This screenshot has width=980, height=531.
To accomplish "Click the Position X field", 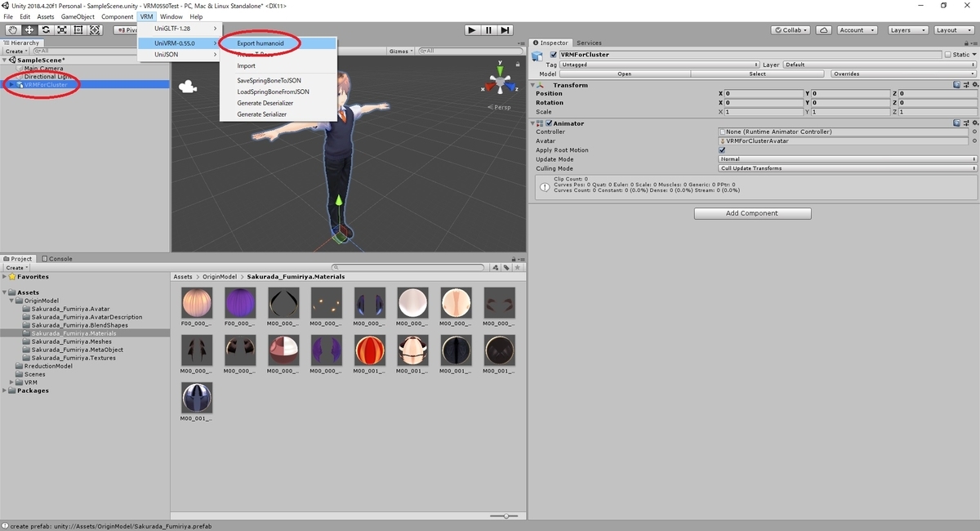I will 763,94.
